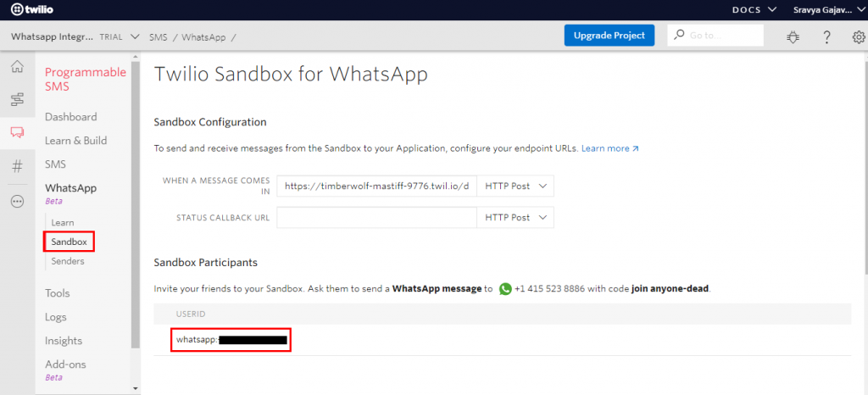The width and height of the screenshot is (868, 395).
Task: Open the Phone Numbers hash icon
Action: tap(18, 166)
